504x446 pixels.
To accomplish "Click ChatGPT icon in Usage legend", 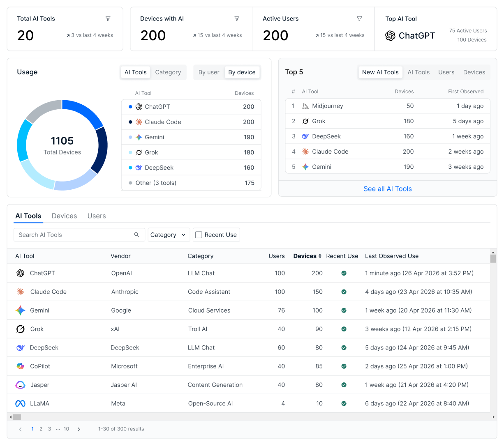I will click(x=139, y=107).
